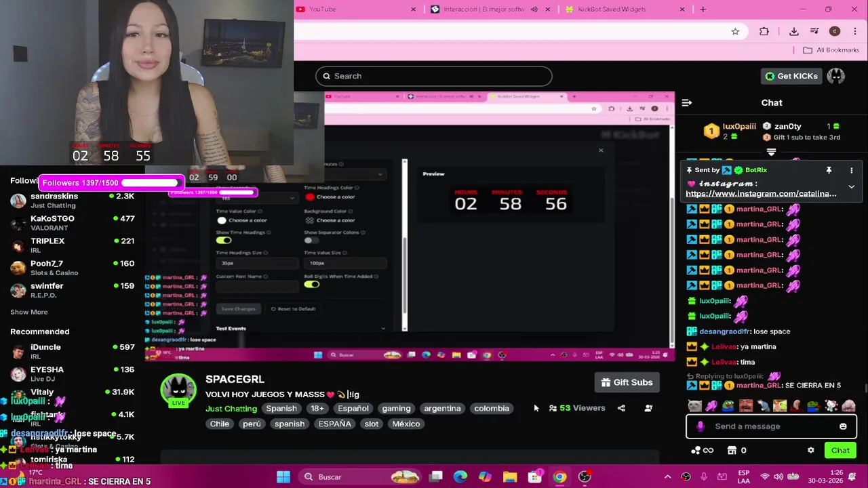Click the Send a message field
Screen dimensions: 868x488
[x=771, y=426]
